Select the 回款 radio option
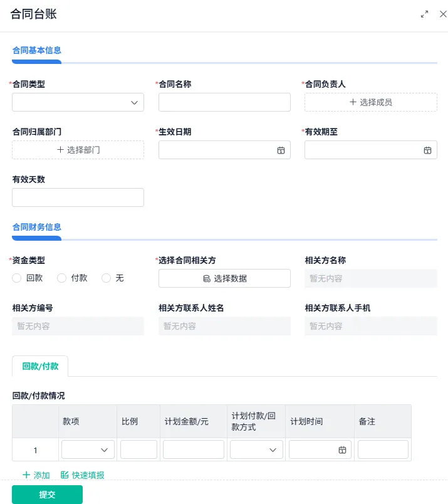Viewport: 448px width, 504px height. [x=17, y=278]
